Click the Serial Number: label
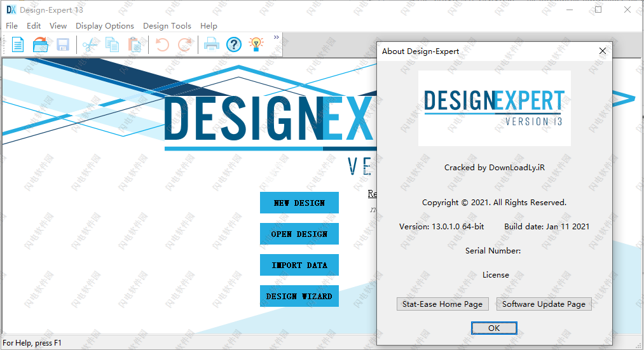The width and height of the screenshot is (644, 350). click(493, 251)
